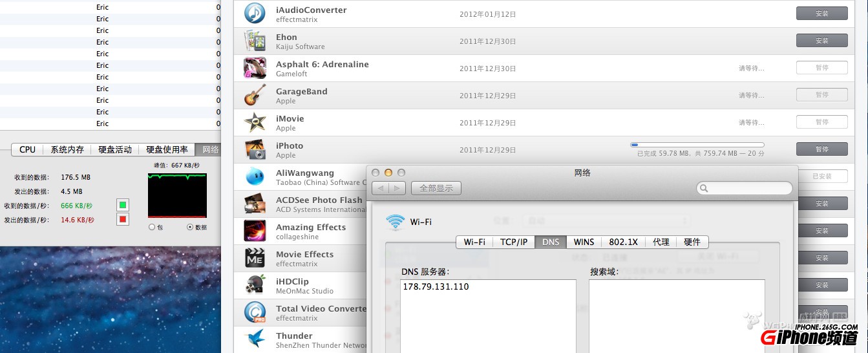Click the Kaiju Software developer name
Image resolution: width=868 pixels, height=353 pixels.
click(x=301, y=47)
